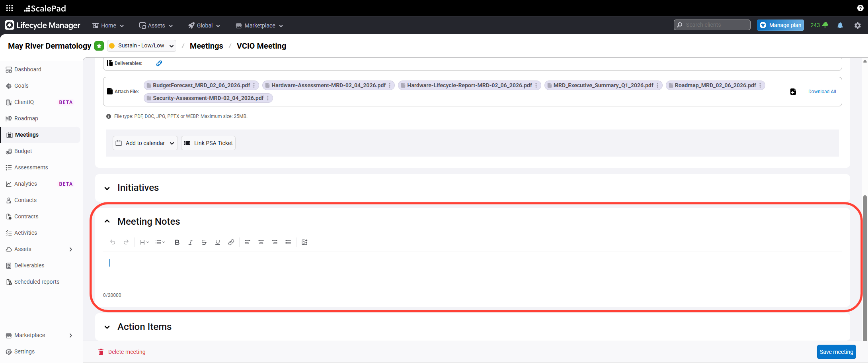The height and width of the screenshot is (363, 868).
Task: Toggle the green favorite star for client
Action: pos(99,46)
